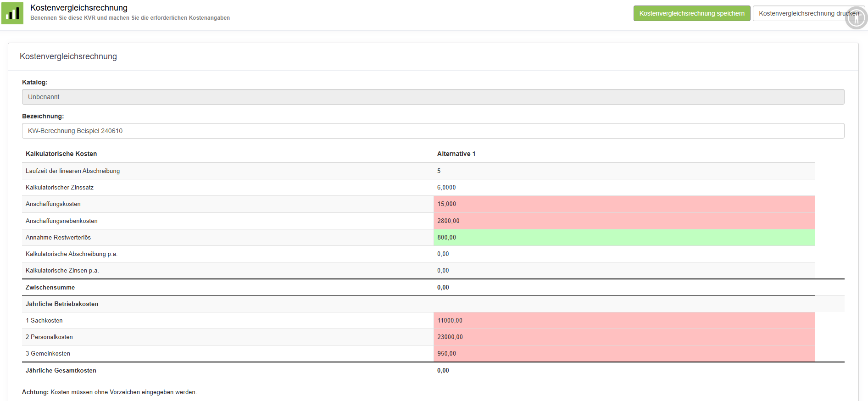
Task: Edit the Sachkosten value 11000,00
Action: tap(623, 320)
